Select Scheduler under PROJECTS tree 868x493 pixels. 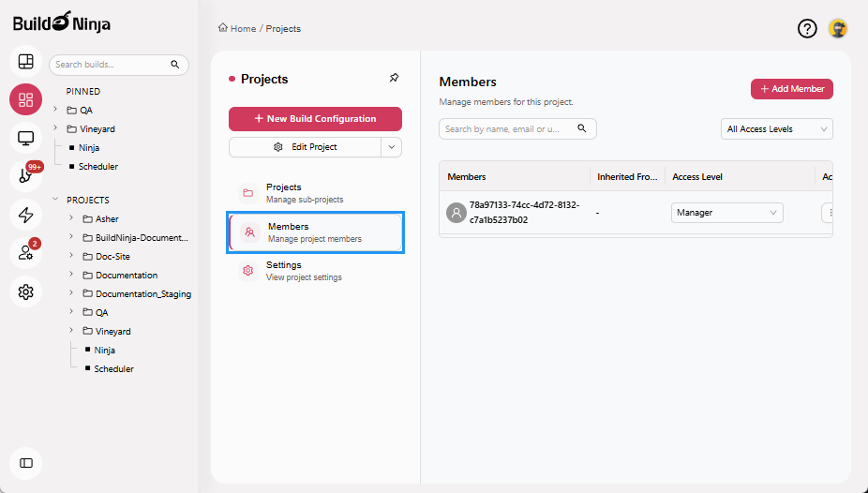point(113,369)
